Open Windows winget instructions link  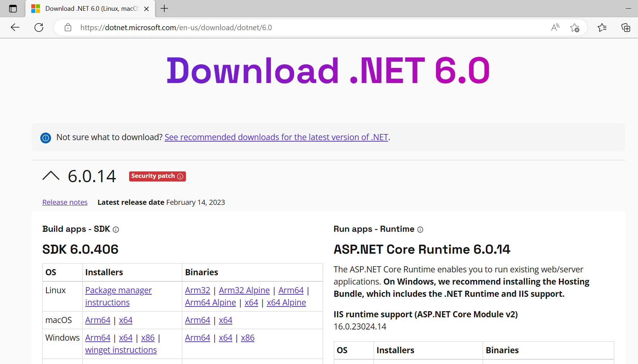click(x=121, y=350)
